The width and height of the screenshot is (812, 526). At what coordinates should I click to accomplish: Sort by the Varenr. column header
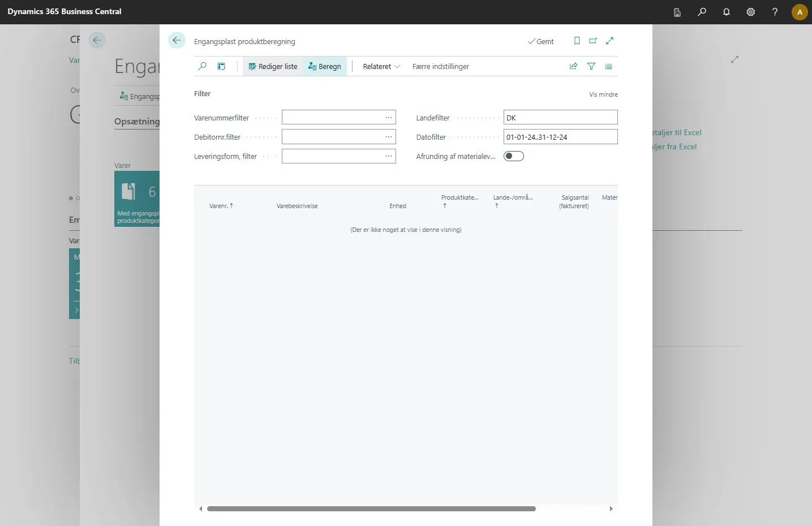tap(221, 206)
